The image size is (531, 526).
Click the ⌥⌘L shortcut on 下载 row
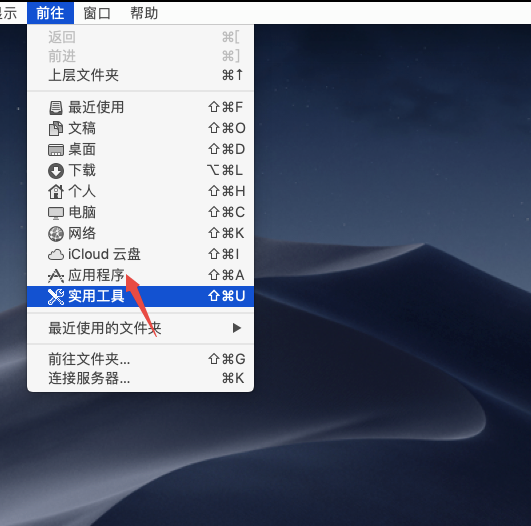pos(225,170)
